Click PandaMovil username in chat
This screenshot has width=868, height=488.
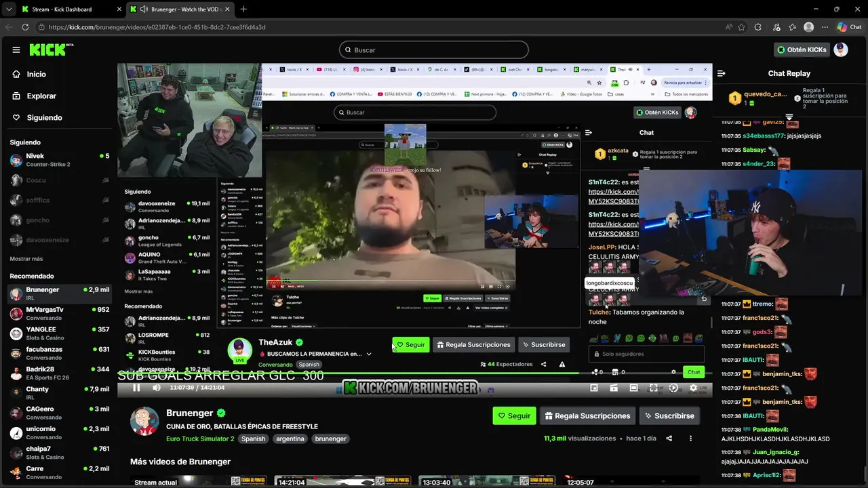[774, 429]
